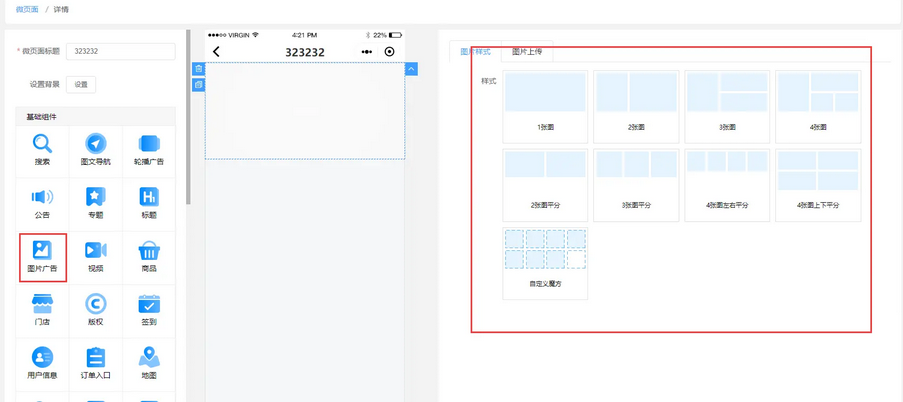Select the 自定义魔方 custom grid layout
Viewport: 903px width, 402px height.
(545, 263)
